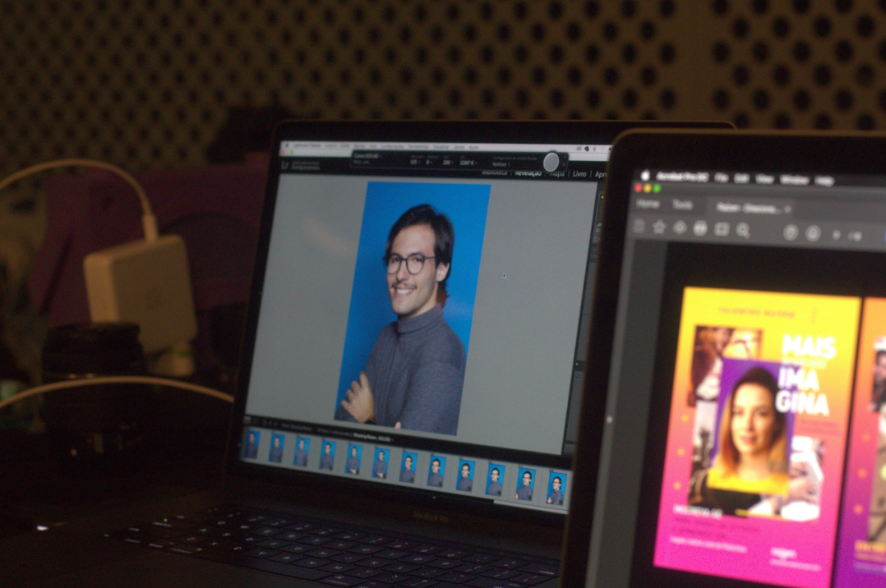This screenshot has height=588, width=886.
Task: Open Acrobat's Edit menu
Action: [x=741, y=179]
